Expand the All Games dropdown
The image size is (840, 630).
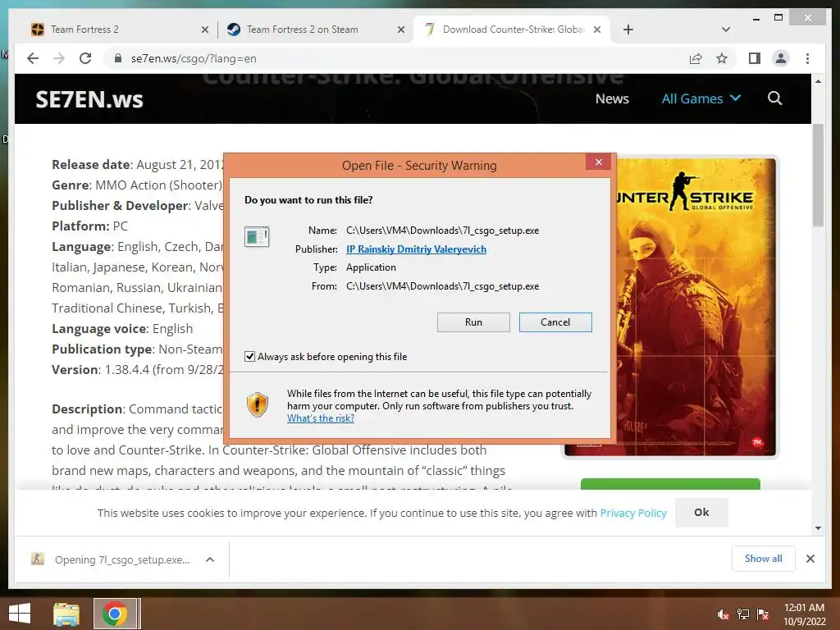pos(701,98)
